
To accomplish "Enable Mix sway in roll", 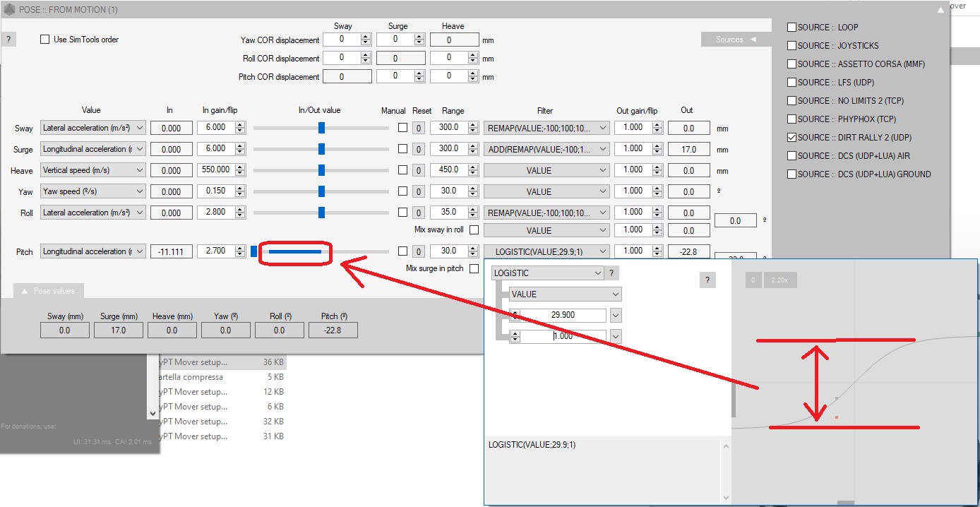I will point(474,230).
